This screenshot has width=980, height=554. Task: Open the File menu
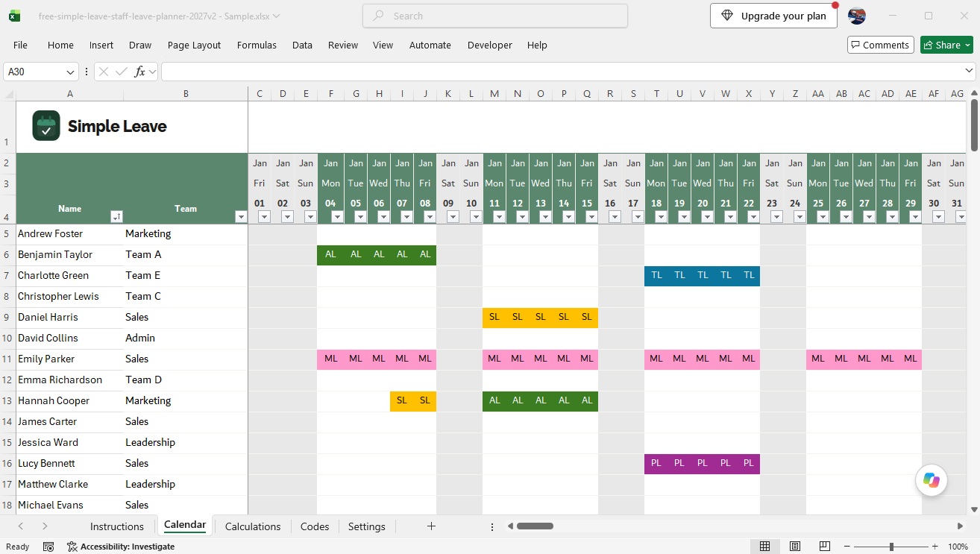pos(20,45)
